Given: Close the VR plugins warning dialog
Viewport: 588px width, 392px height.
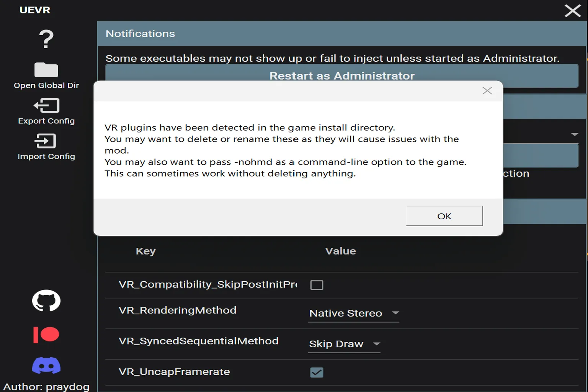Looking at the screenshot, I should pyautogui.click(x=487, y=91).
